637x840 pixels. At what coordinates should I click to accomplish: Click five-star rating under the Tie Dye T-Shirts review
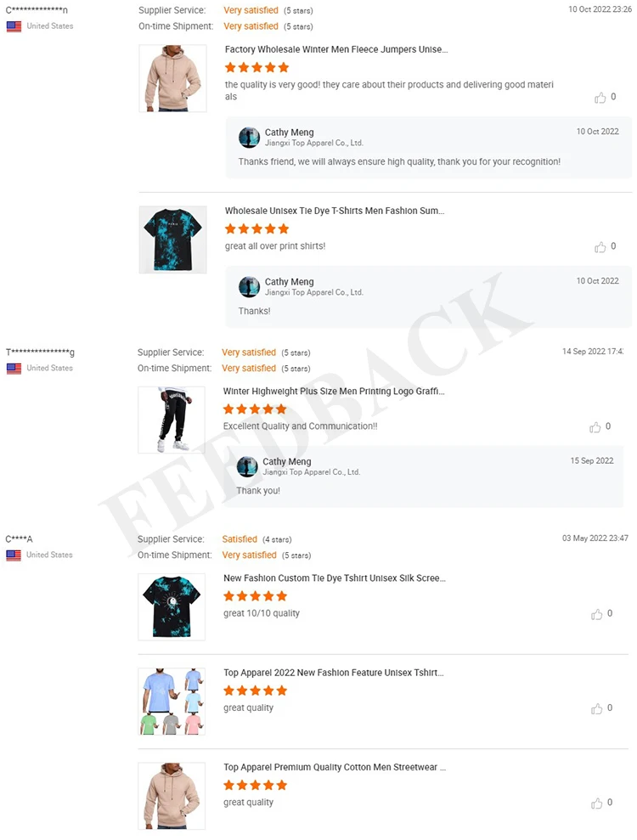point(257,229)
